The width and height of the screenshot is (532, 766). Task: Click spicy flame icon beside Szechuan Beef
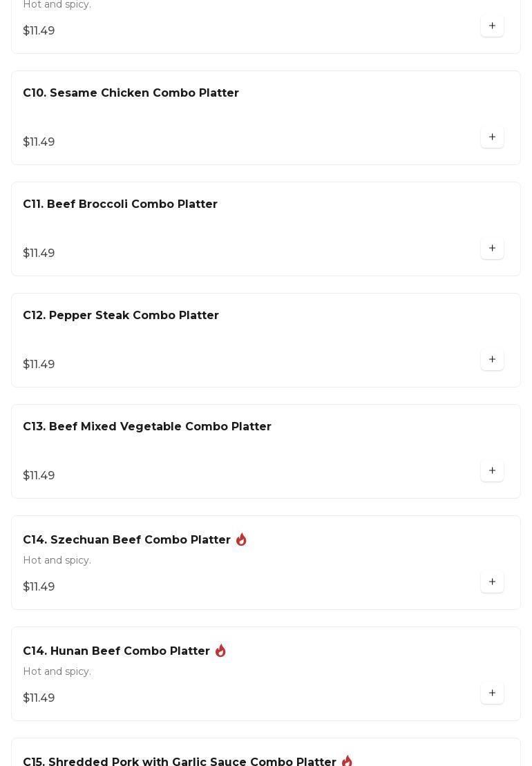[241, 539]
